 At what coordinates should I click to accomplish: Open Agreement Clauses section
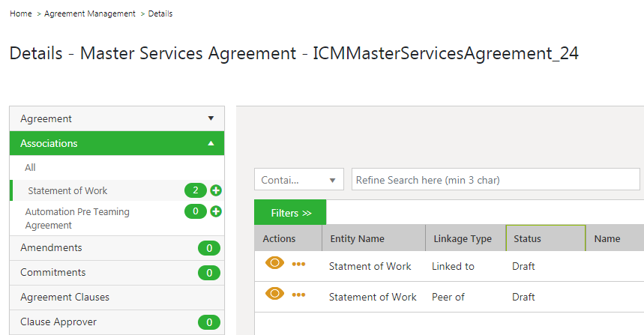(x=64, y=297)
